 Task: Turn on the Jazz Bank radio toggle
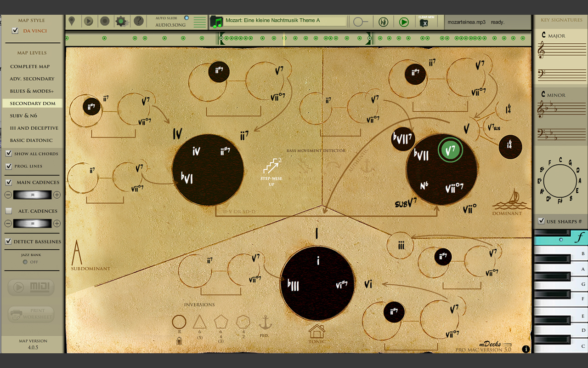pyautogui.click(x=25, y=262)
